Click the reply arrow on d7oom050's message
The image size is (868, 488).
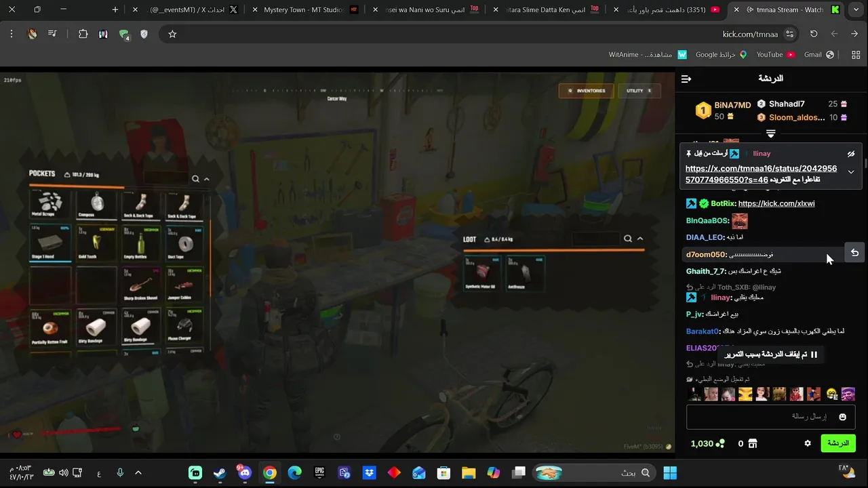[x=854, y=253]
